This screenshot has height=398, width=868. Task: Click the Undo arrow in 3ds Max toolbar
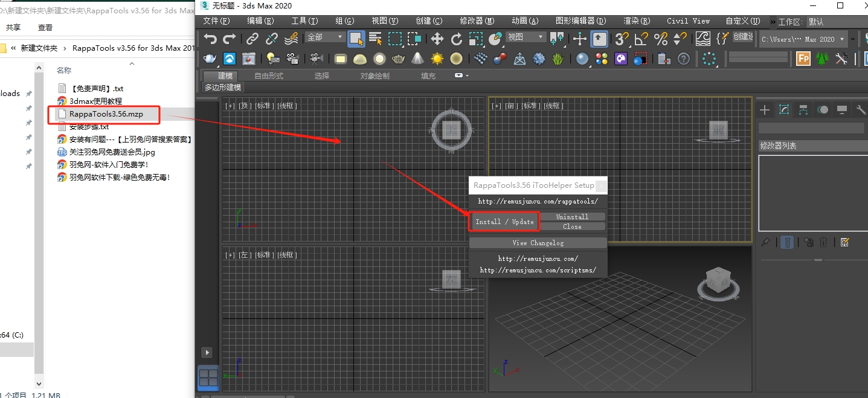(x=210, y=39)
